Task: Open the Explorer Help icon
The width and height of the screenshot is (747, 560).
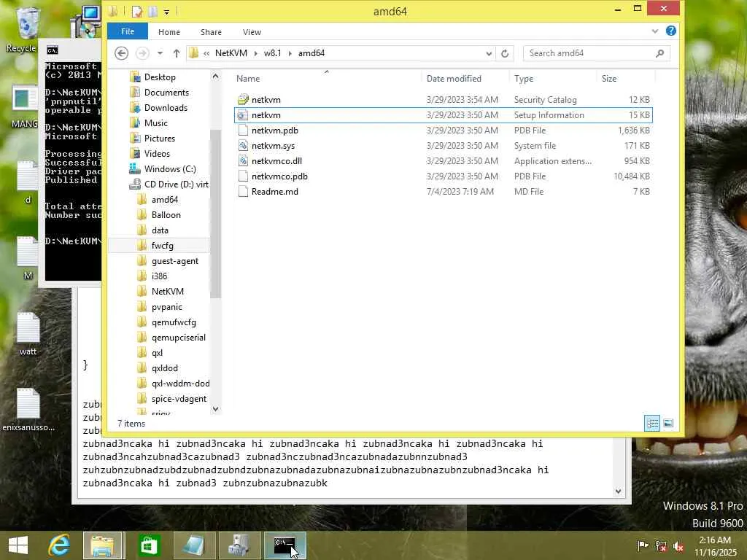Action: tap(671, 31)
